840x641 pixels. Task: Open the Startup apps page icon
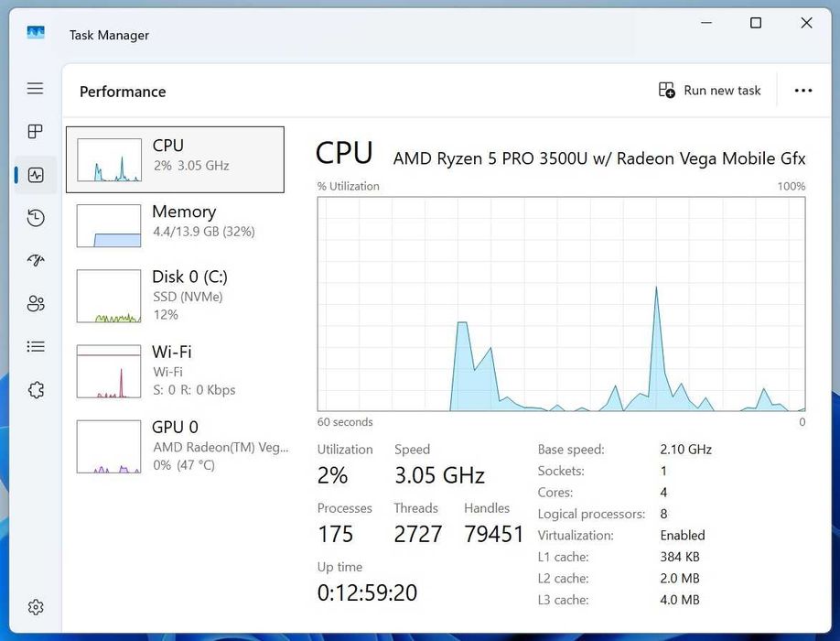(x=35, y=260)
